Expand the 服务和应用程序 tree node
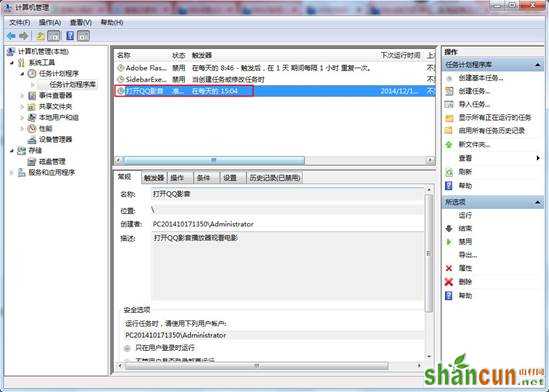The width and height of the screenshot is (549, 392). click(x=12, y=173)
